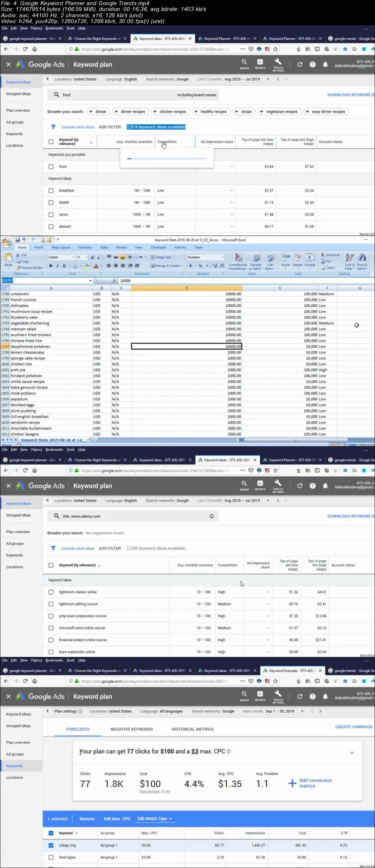Add the 'vegetarian recipes' broaden-search suggestion
The image size is (375, 868).
tap(279, 112)
